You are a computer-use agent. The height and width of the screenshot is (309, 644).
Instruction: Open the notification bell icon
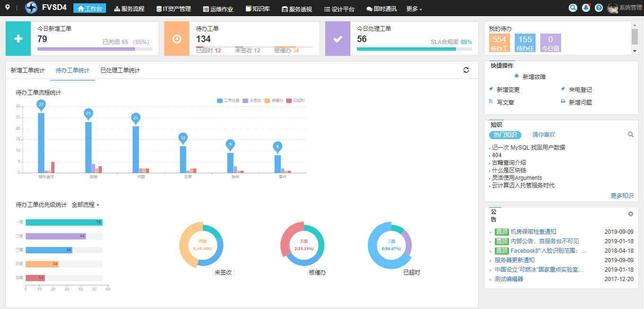586,8
